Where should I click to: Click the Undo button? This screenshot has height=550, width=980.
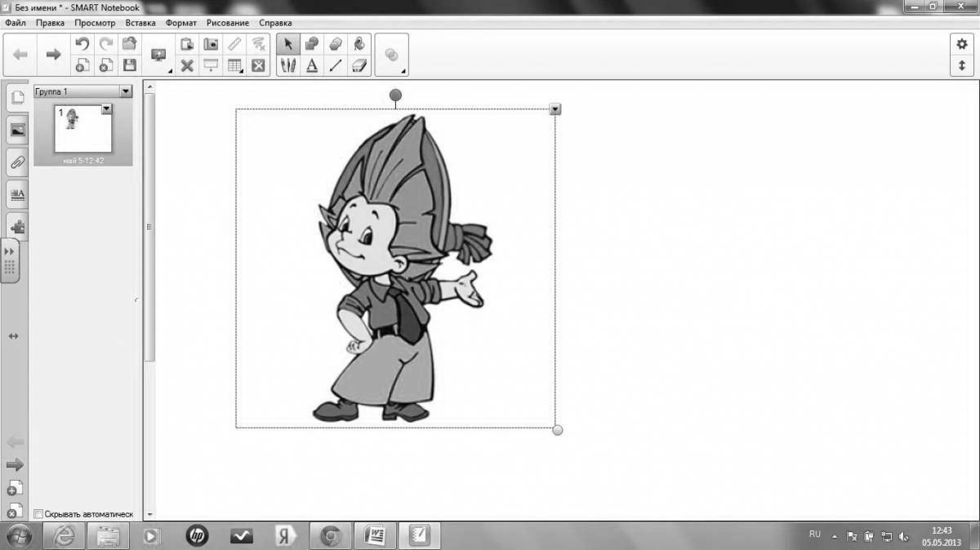81,45
